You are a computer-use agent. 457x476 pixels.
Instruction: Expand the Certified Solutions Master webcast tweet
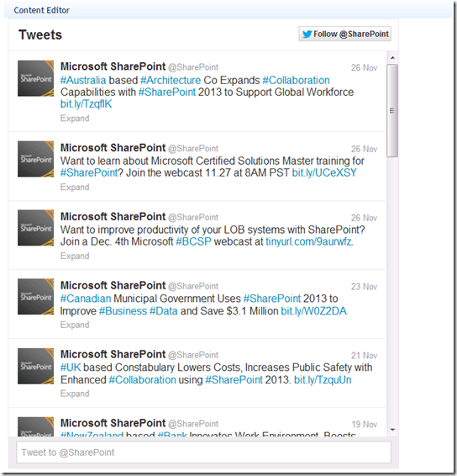(75, 187)
